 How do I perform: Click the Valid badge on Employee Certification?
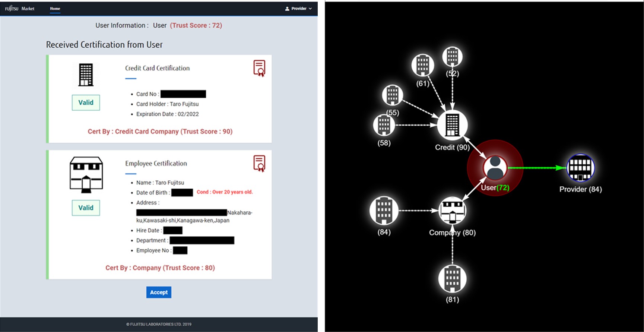(x=86, y=208)
